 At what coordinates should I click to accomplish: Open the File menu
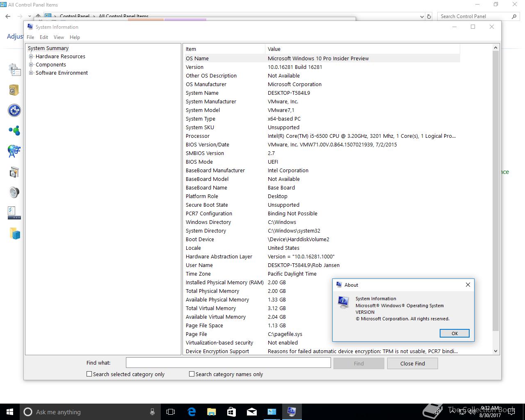coord(30,37)
